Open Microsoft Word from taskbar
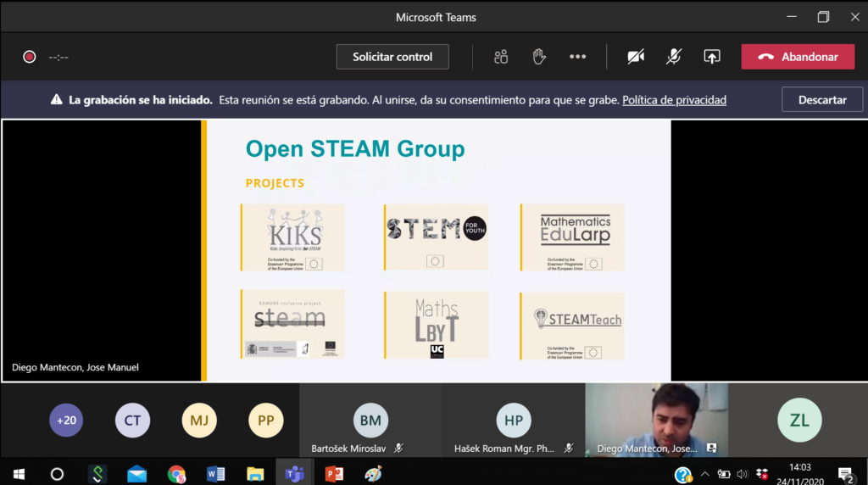The image size is (868, 485). point(215,474)
